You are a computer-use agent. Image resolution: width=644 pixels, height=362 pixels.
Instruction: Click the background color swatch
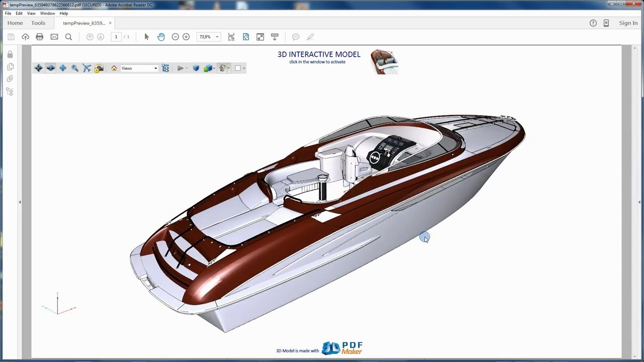238,68
